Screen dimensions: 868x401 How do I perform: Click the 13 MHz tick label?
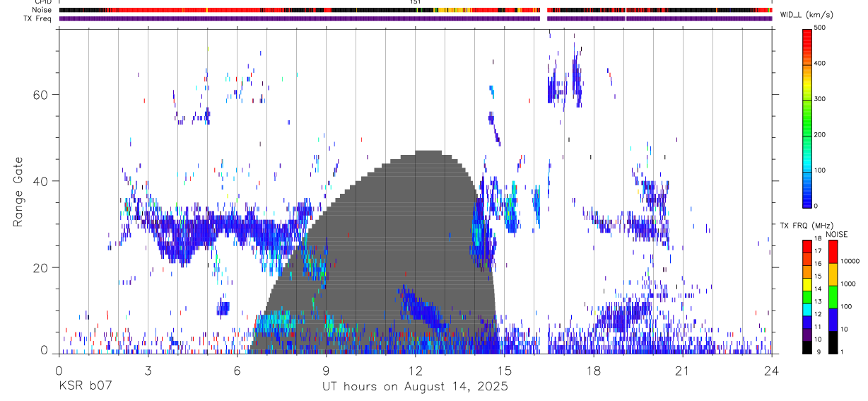[x=819, y=302]
